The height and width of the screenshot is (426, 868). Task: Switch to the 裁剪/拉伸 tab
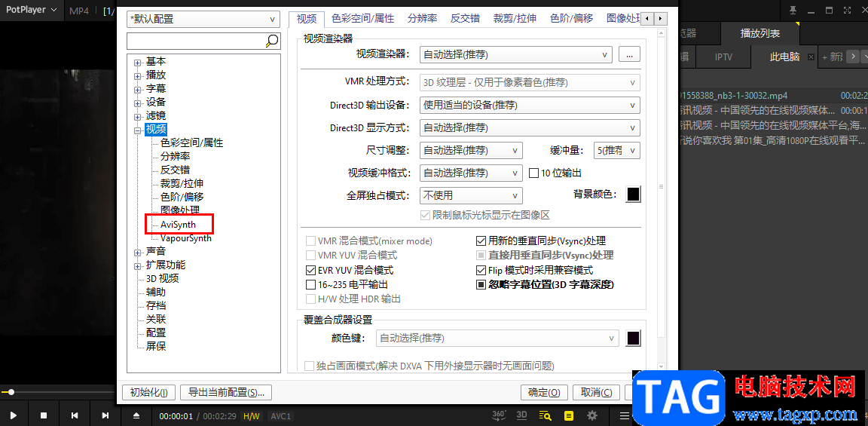[x=515, y=18]
